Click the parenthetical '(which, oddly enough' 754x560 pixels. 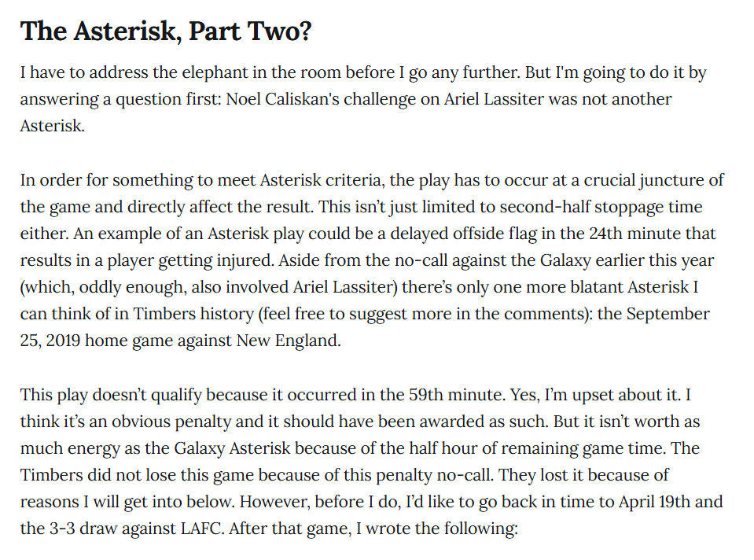102,287
